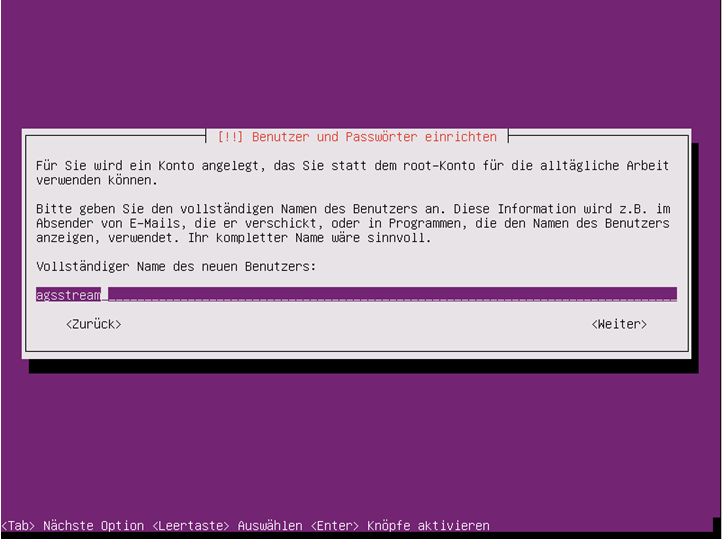This screenshot has width=722, height=539.
Task: Click the typed text "agsstream"
Action: coord(68,295)
